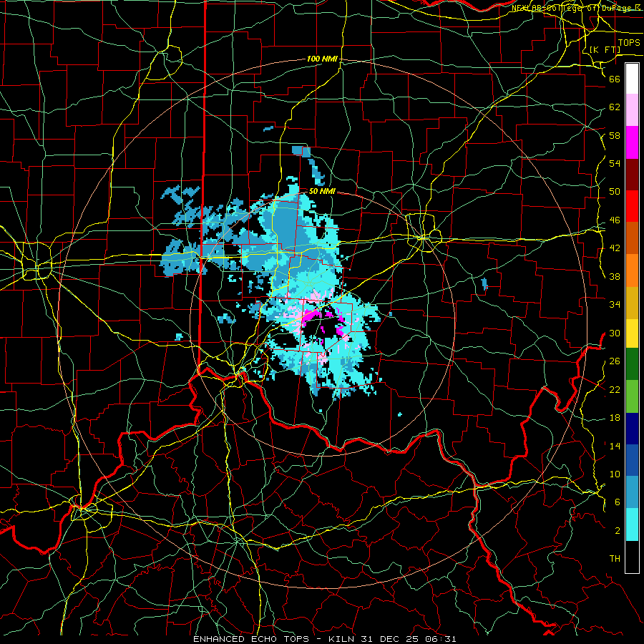
Task: Click the "[K FT]" units label
Action: click(x=605, y=49)
